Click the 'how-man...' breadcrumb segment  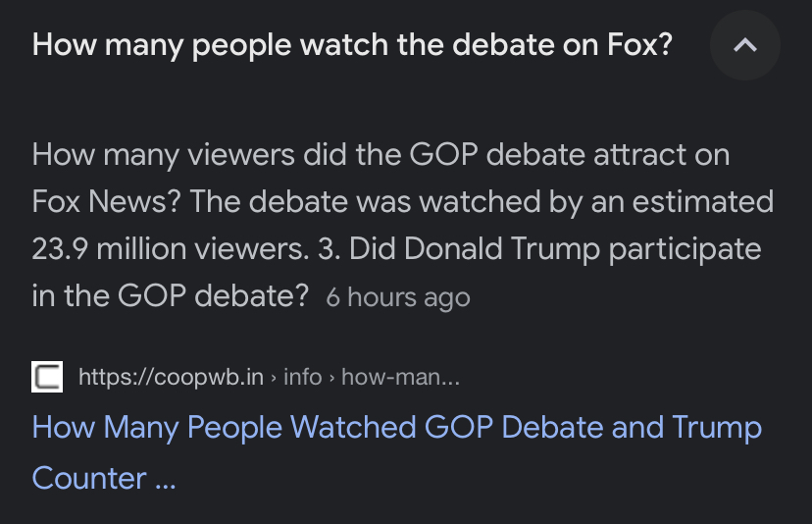[x=400, y=377]
